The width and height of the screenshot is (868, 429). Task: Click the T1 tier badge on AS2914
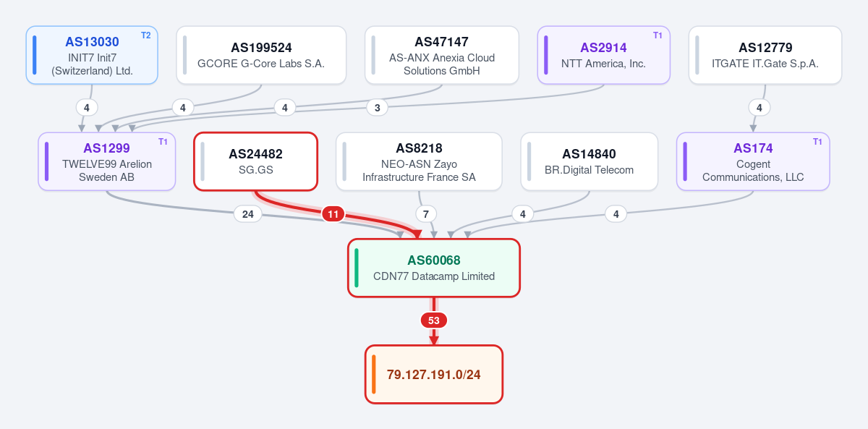coord(658,35)
